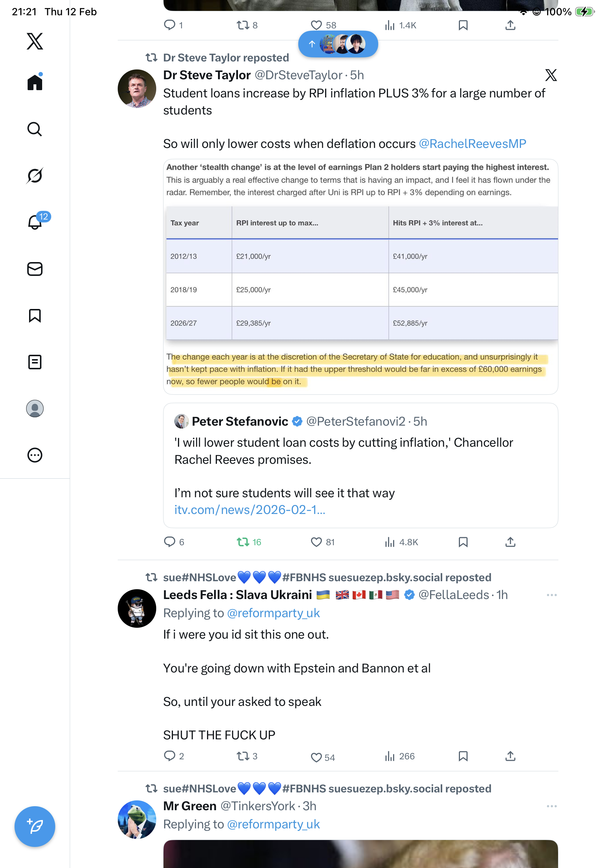Tap the compose post floating button

(x=35, y=827)
